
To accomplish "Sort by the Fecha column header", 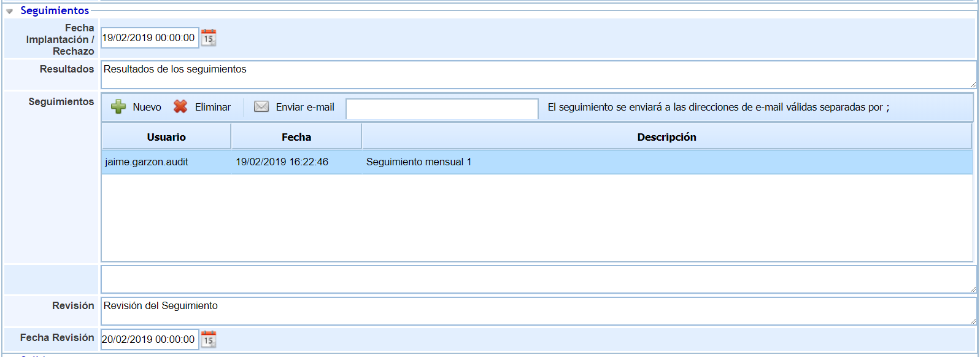I will (x=296, y=137).
